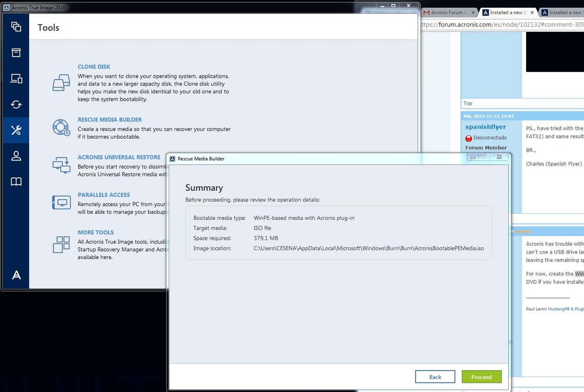Click the Tools page heading
Viewport: 584px width, 392px height.
[x=48, y=27]
